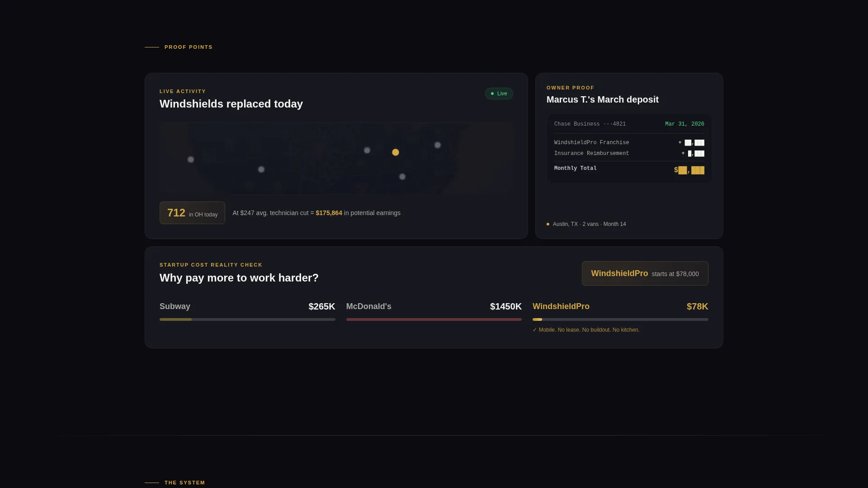The height and width of the screenshot is (488, 868).
Task: Select the $175,864 potential earnings figure
Action: point(329,213)
